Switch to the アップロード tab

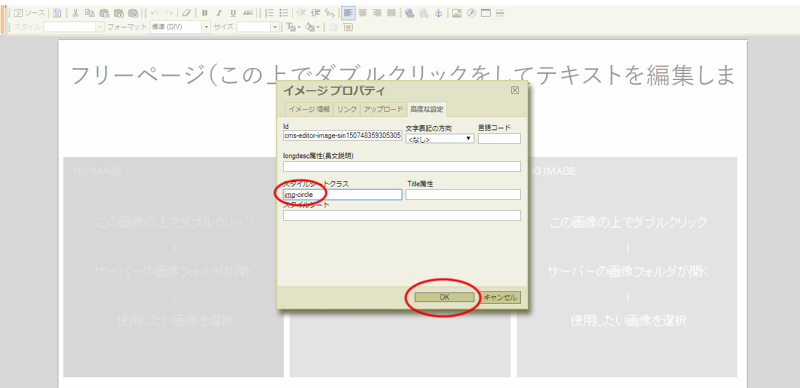383,109
